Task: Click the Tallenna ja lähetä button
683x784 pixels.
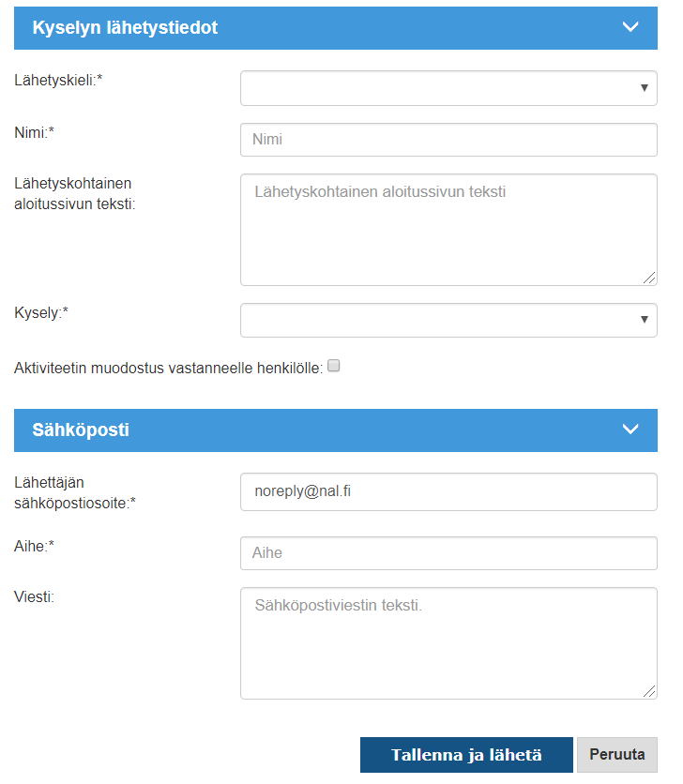Action: (x=466, y=755)
